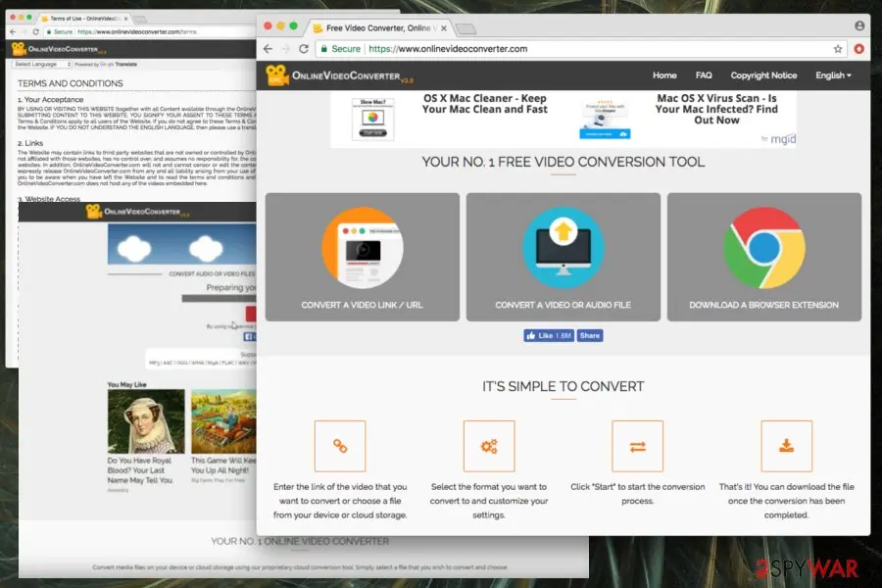The width and height of the screenshot is (882, 588).
Task: Open the red extension icon in toolbar
Action: (x=858, y=49)
